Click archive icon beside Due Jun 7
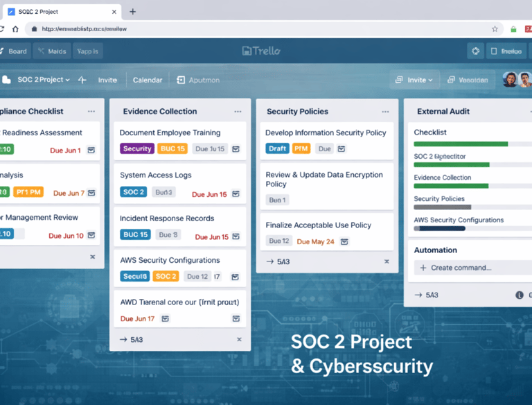 point(91,193)
